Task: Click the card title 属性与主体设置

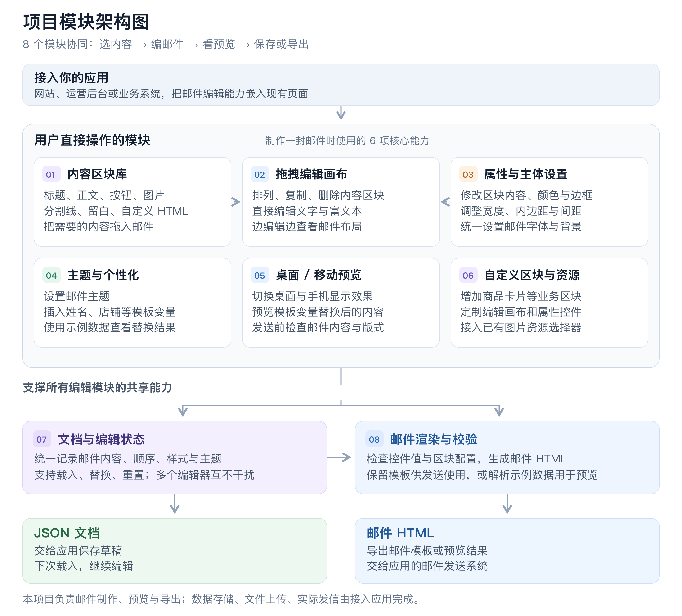Action: point(526,174)
